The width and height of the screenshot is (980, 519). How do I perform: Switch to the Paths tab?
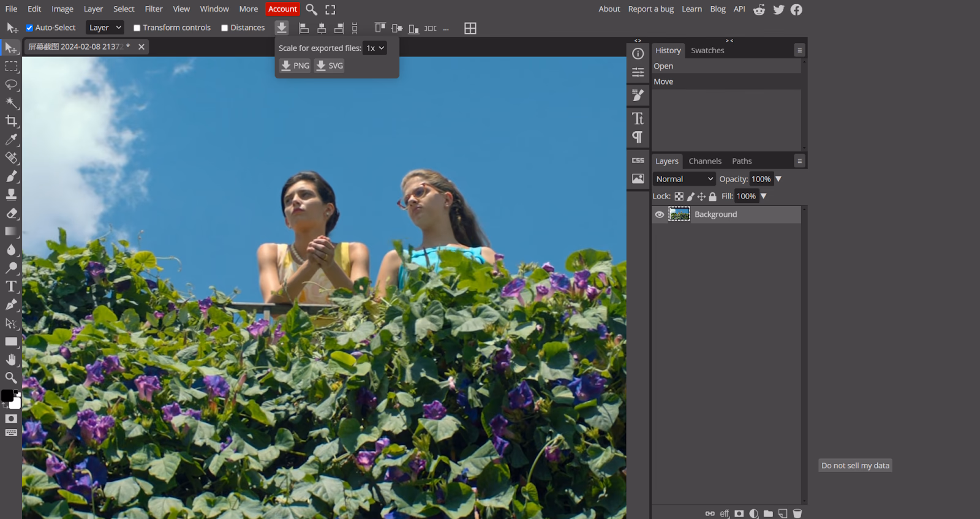tap(742, 161)
